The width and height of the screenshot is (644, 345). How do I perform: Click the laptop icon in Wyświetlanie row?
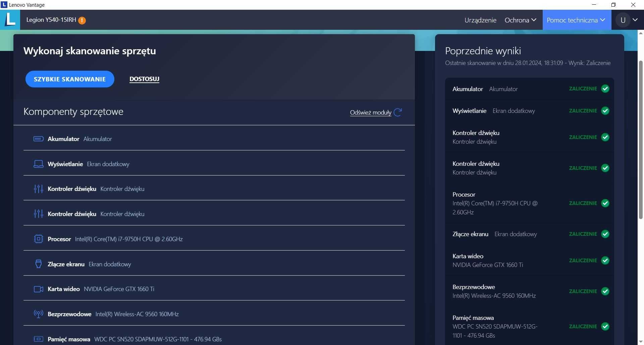(x=39, y=164)
